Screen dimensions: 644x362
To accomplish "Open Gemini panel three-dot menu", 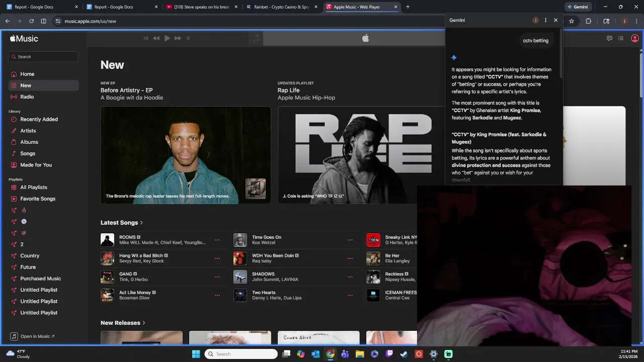I will pos(545,20).
